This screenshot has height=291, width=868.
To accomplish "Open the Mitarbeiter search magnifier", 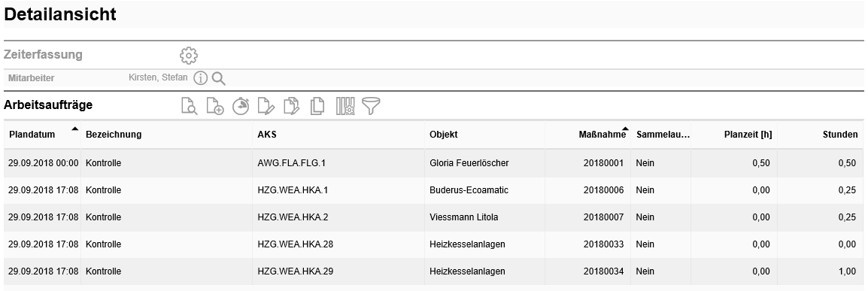I will click(x=219, y=78).
